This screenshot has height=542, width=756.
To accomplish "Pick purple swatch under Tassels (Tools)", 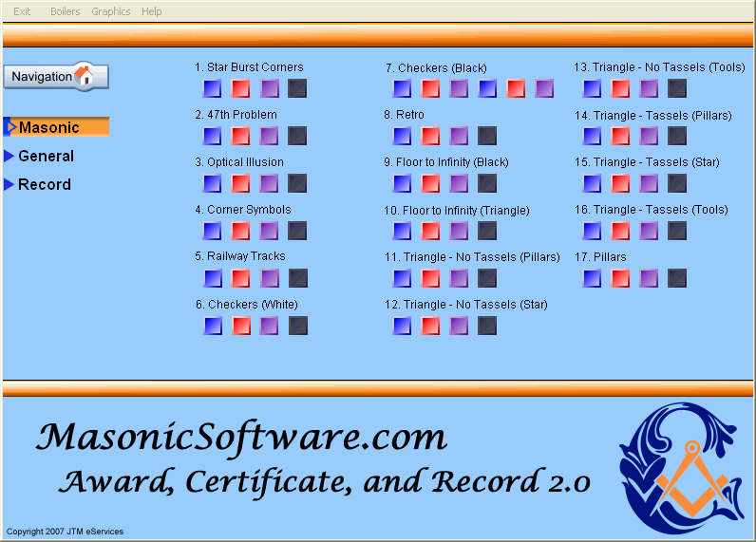I will [x=649, y=231].
